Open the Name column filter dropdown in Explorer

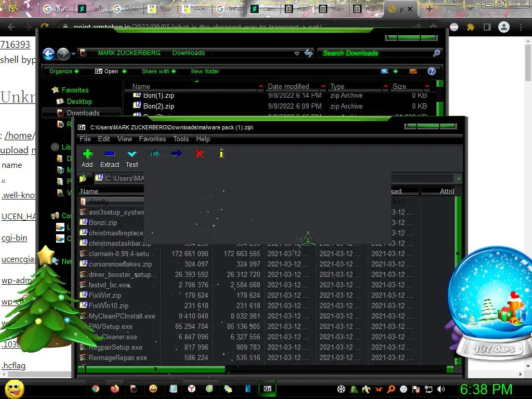point(261,87)
